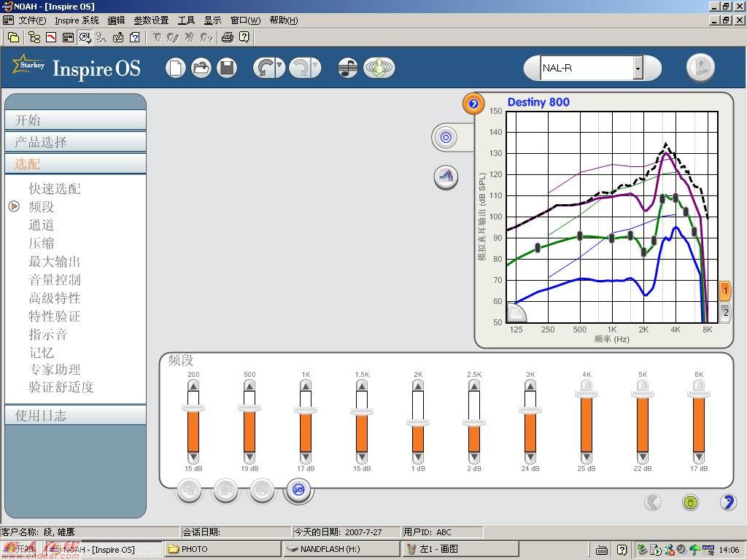Image resolution: width=747 pixels, height=560 pixels.
Task: Go to 最大输出 in the sidebar
Action: click(55, 262)
